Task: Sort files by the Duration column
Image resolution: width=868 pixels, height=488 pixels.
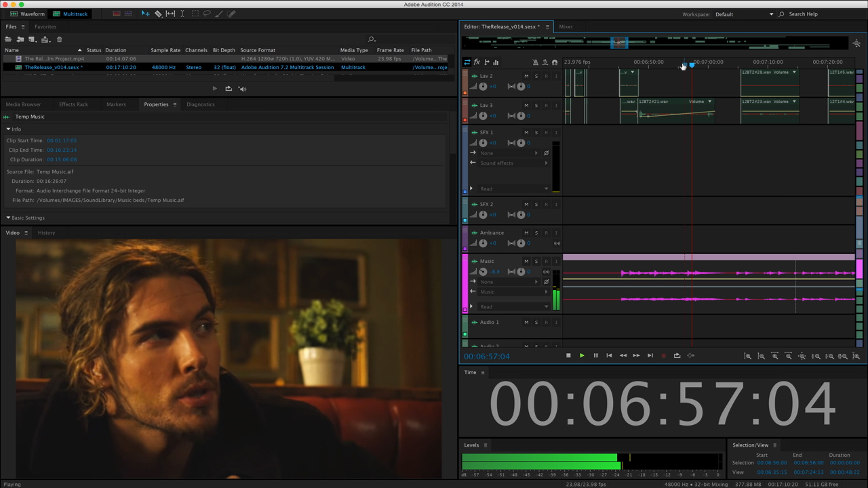Action: [x=115, y=50]
